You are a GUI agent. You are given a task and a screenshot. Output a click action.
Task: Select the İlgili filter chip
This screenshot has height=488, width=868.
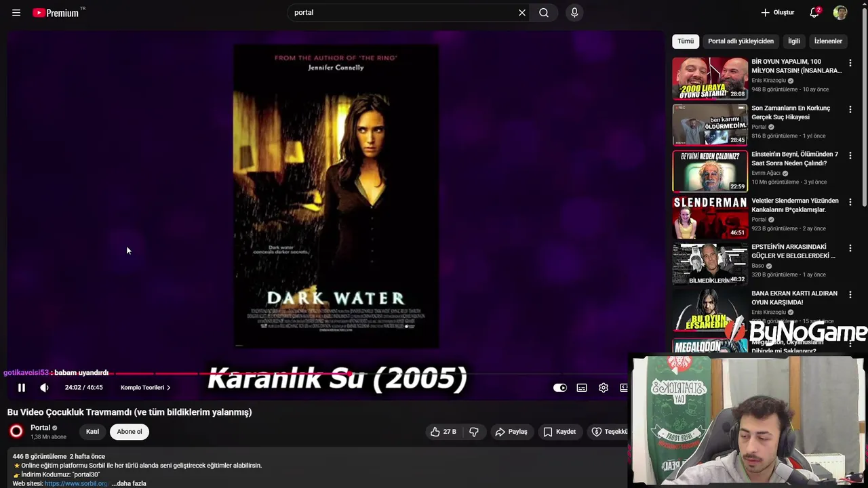pyautogui.click(x=794, y=41)
